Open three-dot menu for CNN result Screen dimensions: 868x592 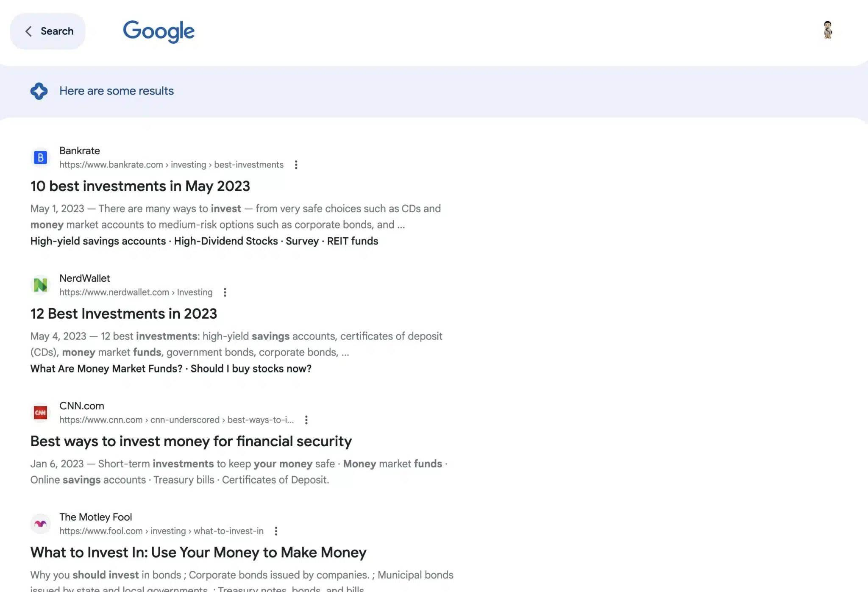coord(306,420)
